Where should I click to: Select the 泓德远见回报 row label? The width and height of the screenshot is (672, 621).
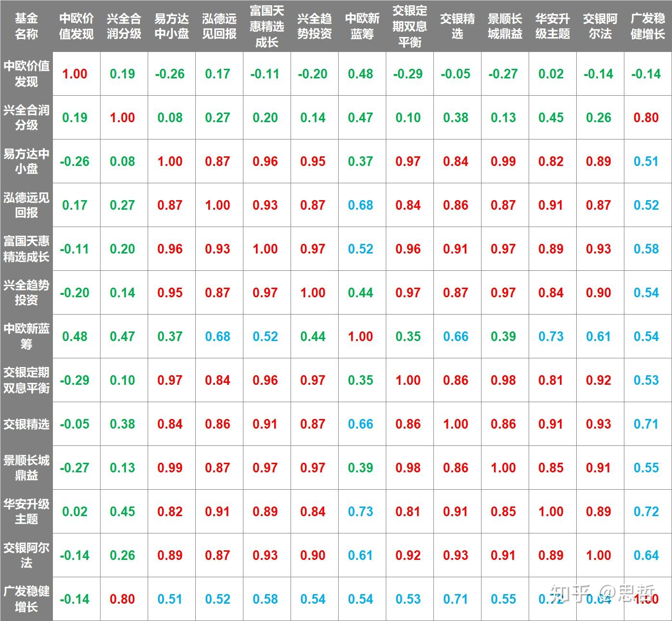tap(26, 205)
